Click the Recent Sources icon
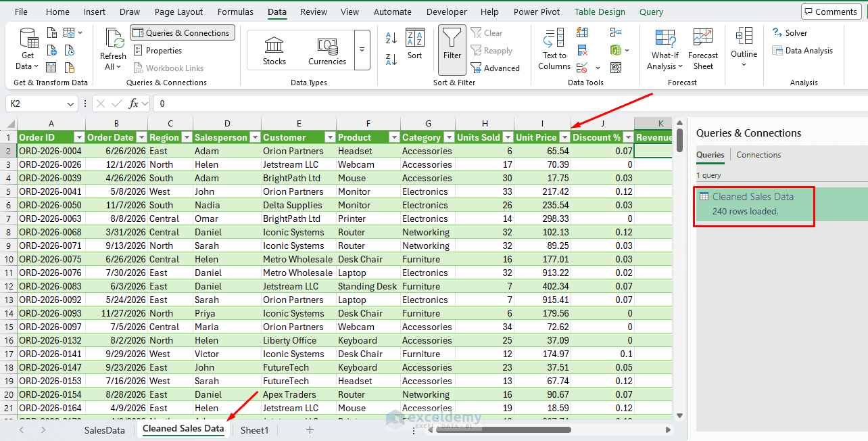The width and height of the screenshot is (868, 441). 70,50
